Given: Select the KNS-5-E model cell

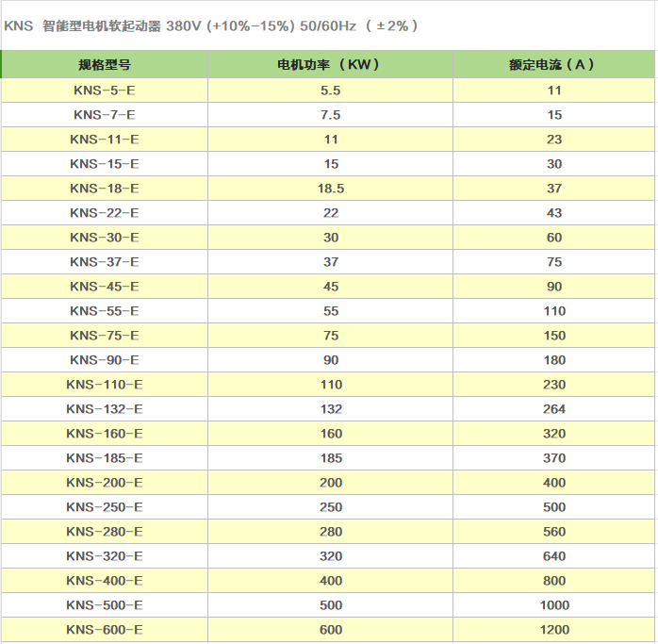Looking at the screenshot, I should click(104, 91).
